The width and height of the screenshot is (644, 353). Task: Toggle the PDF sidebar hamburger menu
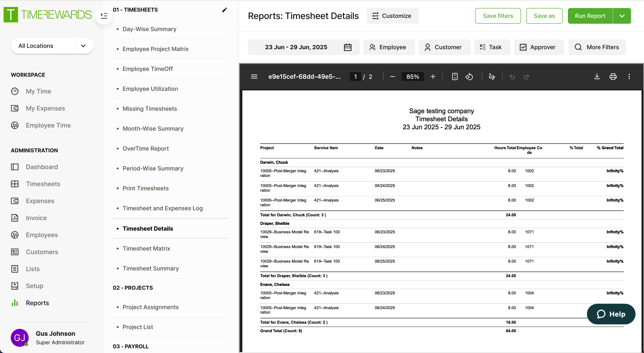point(254,77)
